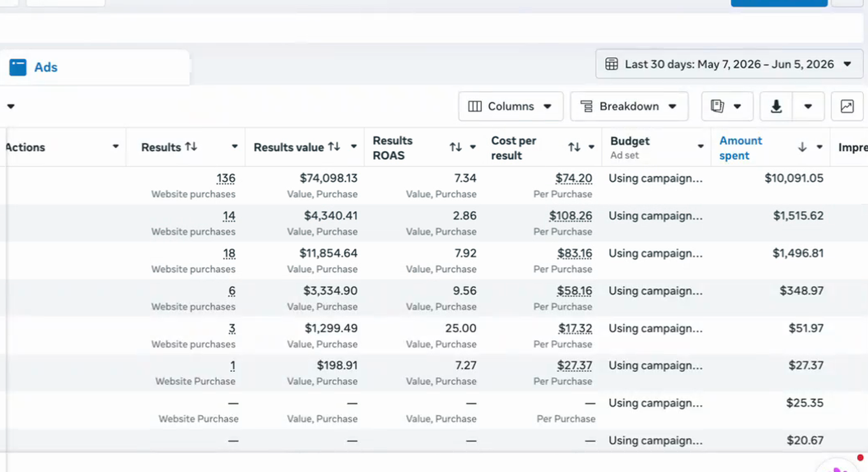Sort by Results value column

[x=334, y=146]
